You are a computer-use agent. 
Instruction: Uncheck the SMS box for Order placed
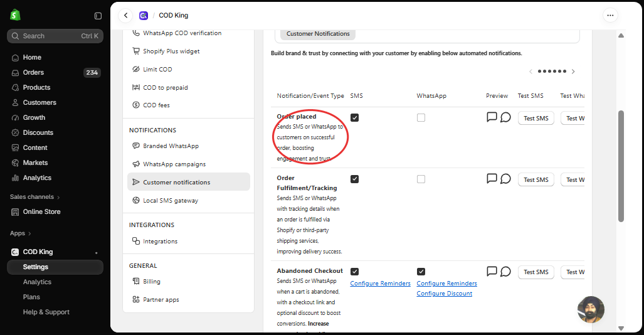(x=354, y=117)
